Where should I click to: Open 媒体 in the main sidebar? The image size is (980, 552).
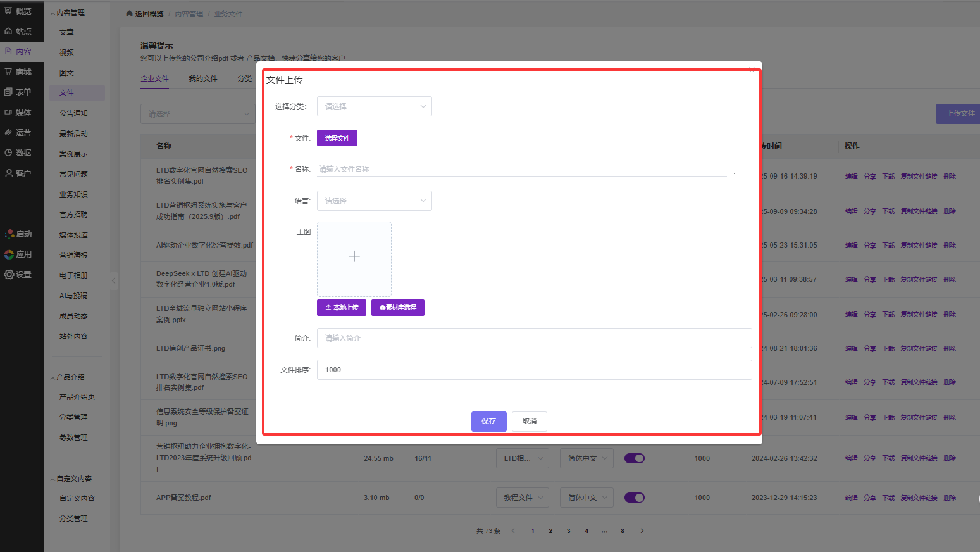[x=18, y=112]
